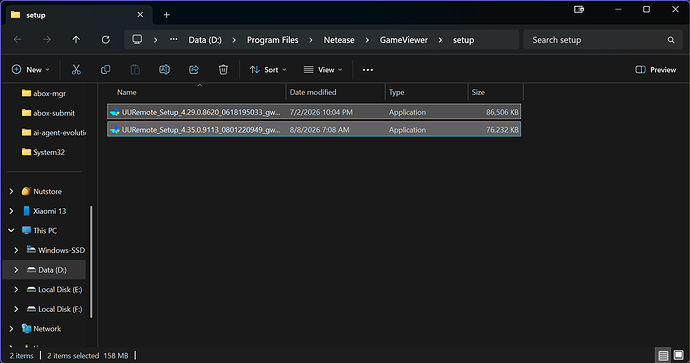Sort by the Name column header
This screenshot has width=690, height=363.
pos(196,92)
